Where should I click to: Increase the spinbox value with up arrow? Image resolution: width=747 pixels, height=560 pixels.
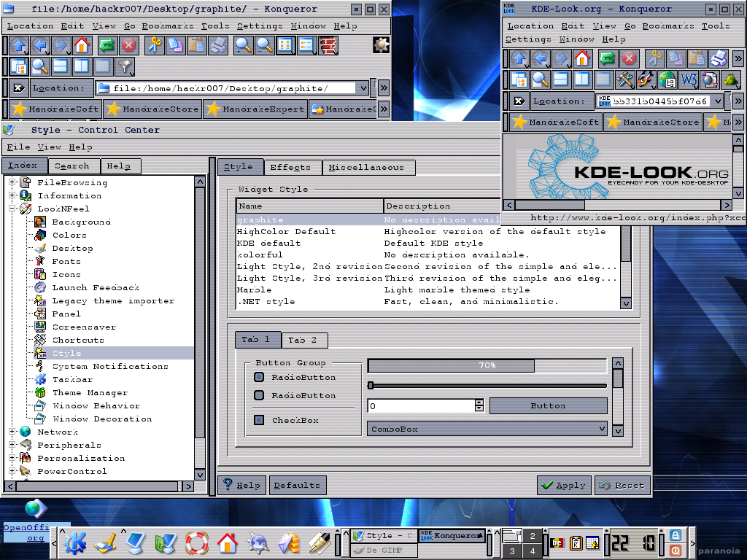479,402
